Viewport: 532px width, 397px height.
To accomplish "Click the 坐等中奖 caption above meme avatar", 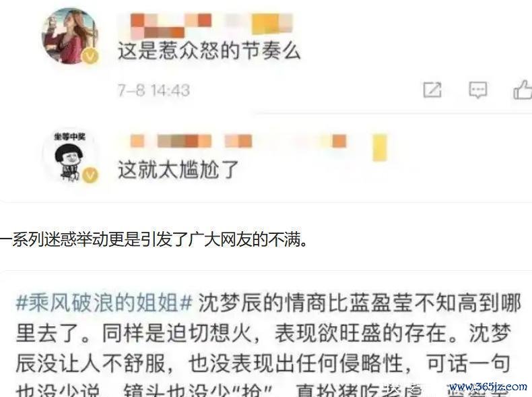I will click(x=69, y=137).
